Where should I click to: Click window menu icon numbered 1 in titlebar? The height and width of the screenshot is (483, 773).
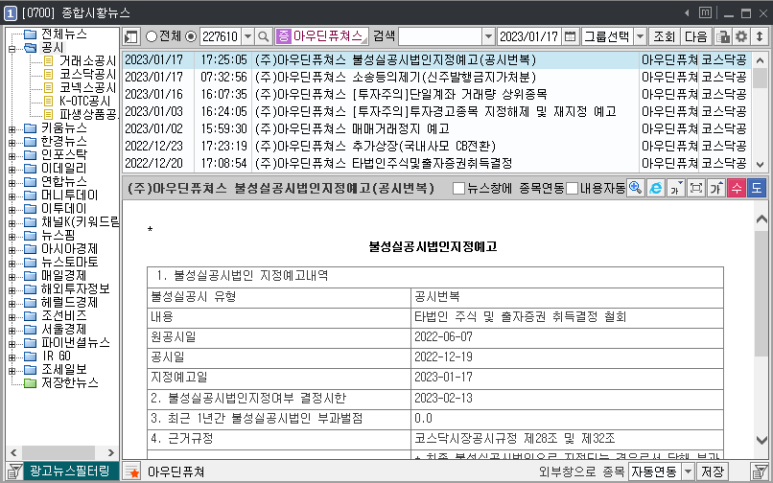click(10, 13)
